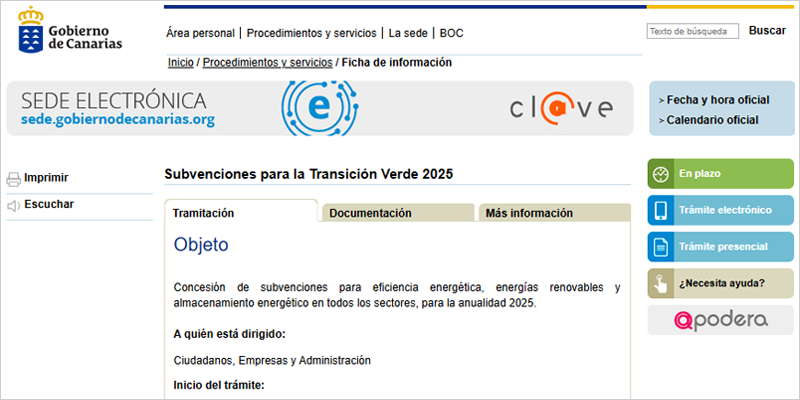The image size is (800, 400).
Task: Click the phone icon on Trámite electrónico
Action: pos(661,210)
